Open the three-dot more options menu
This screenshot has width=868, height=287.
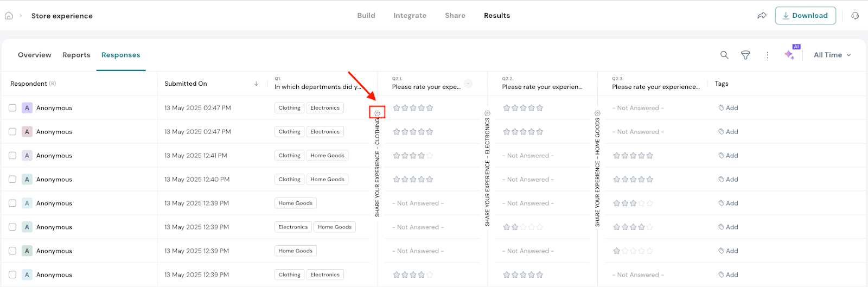click(767, 55)
